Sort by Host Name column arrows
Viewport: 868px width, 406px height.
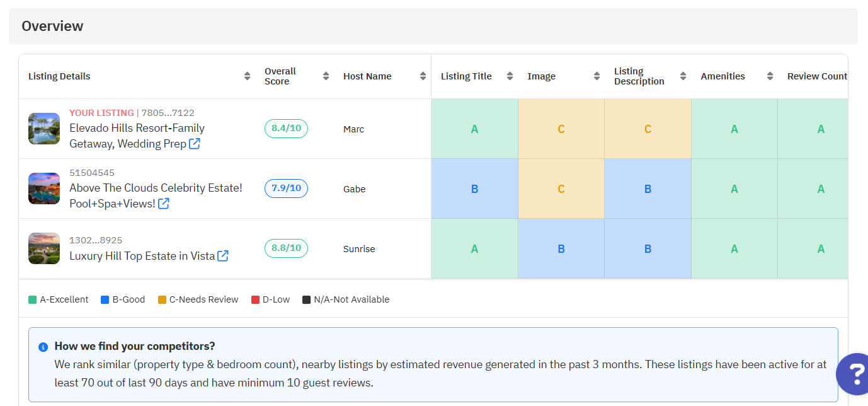423,76
